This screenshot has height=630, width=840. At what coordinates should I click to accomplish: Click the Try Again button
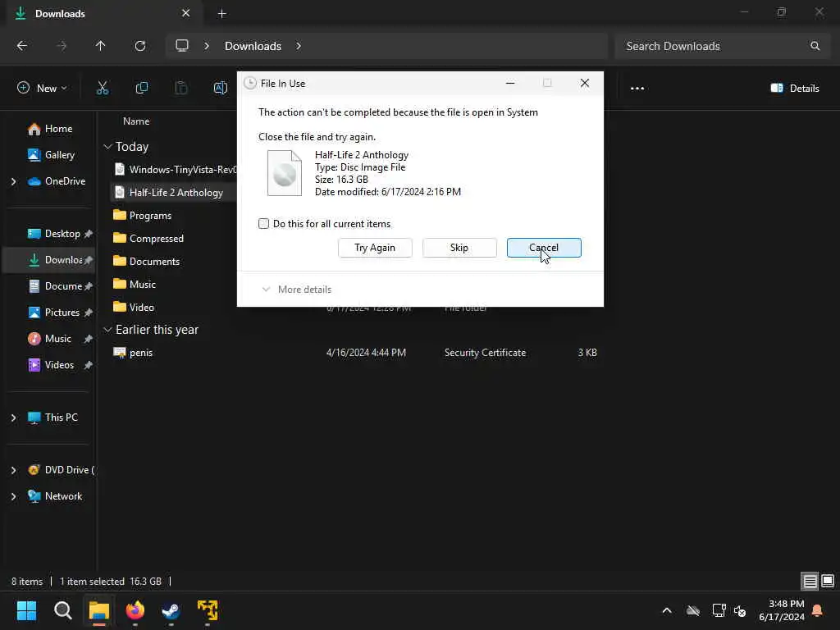(375, 248)
